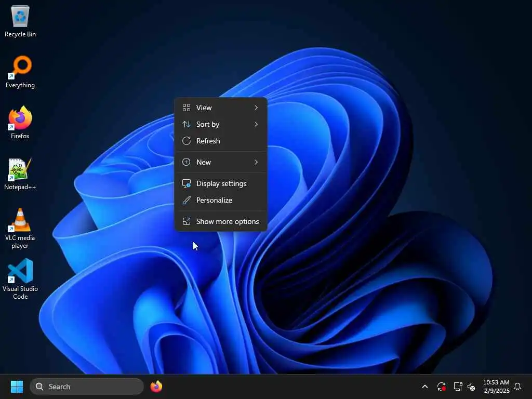Open the Windows Start menu

pos(17,387)
